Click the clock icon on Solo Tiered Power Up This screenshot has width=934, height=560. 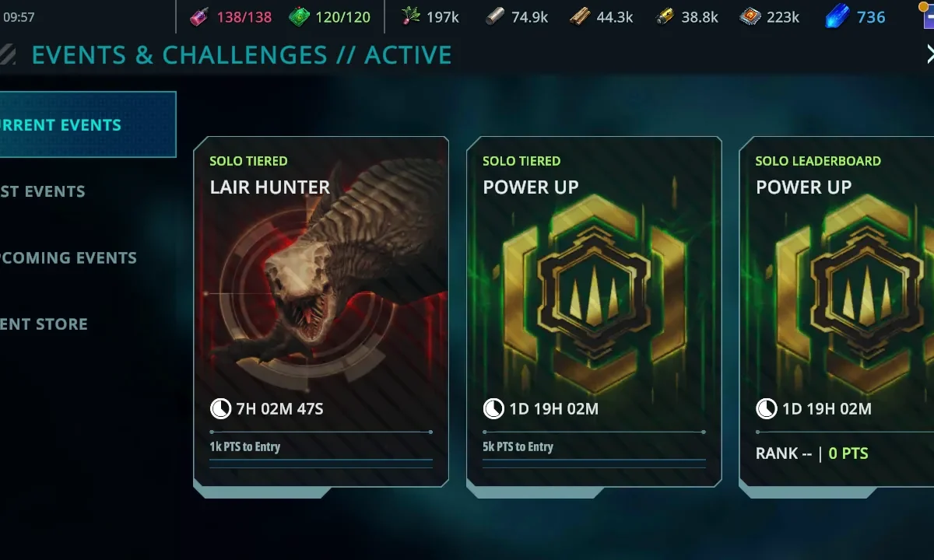(x=493, y=408)
